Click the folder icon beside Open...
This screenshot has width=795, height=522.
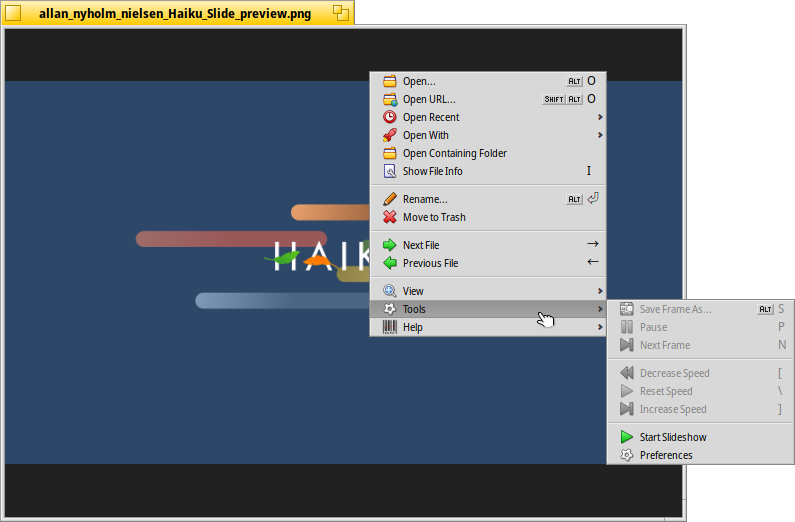pyautogui.click(x=389, y=81)
